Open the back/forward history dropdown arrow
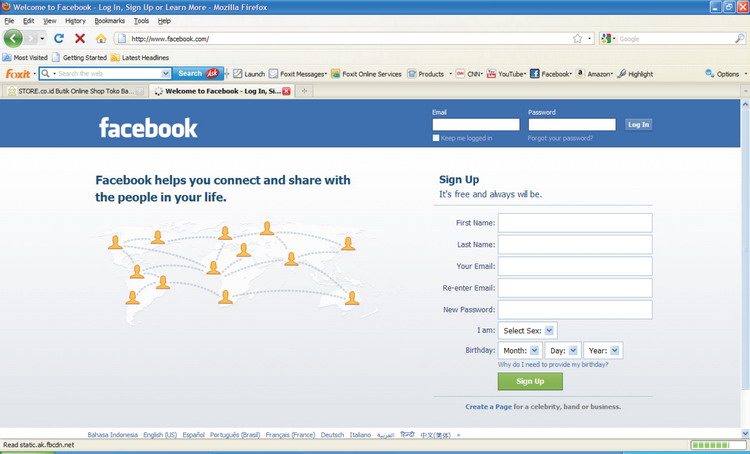The height and width of the screenshot is (454, 750). 43,38
